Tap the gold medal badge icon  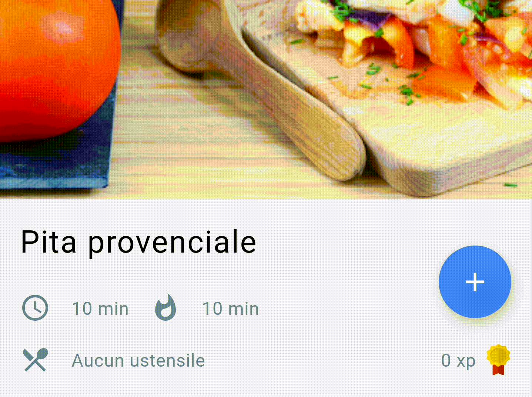pyautogui.click(x=498, y=360)
